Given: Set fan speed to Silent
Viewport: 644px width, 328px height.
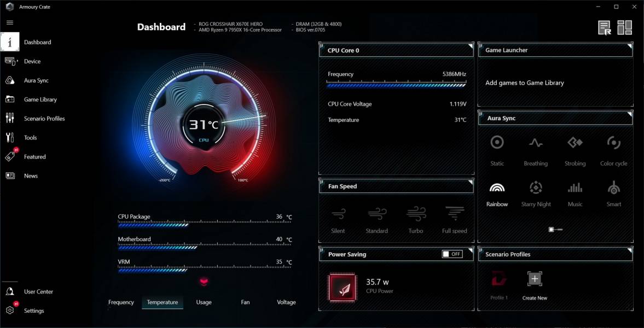Looking at the screenshot, I should [x=338, y=214].
